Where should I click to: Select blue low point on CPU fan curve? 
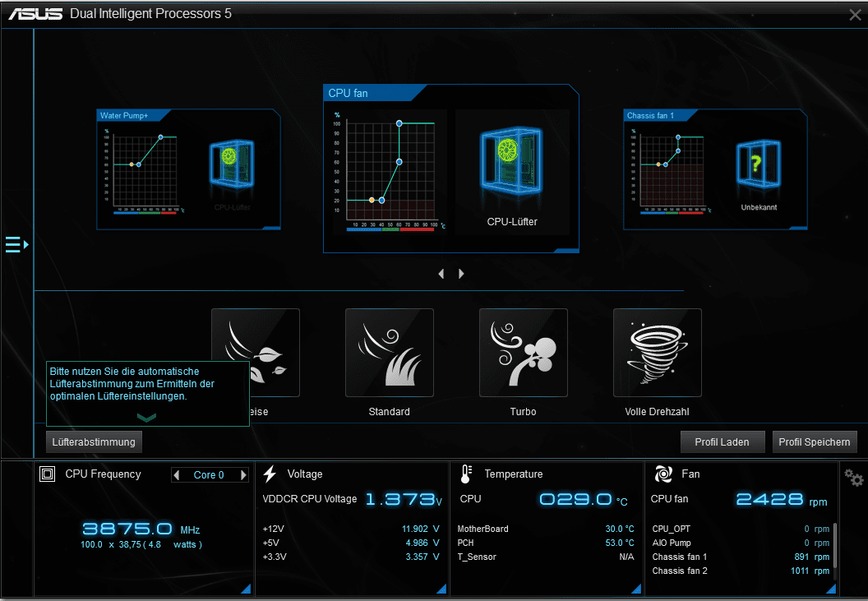[381, 200]
